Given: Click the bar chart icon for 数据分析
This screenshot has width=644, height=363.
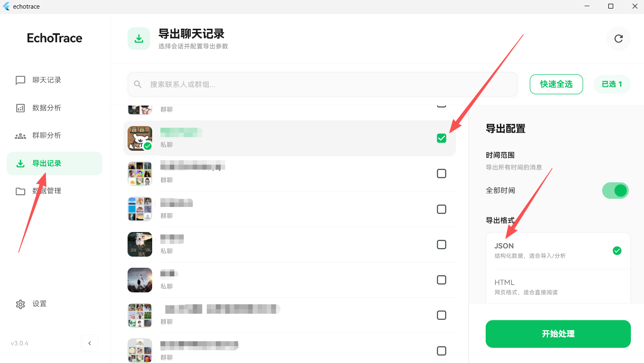Looking at the screenshot, I should [x=21, y=108].
